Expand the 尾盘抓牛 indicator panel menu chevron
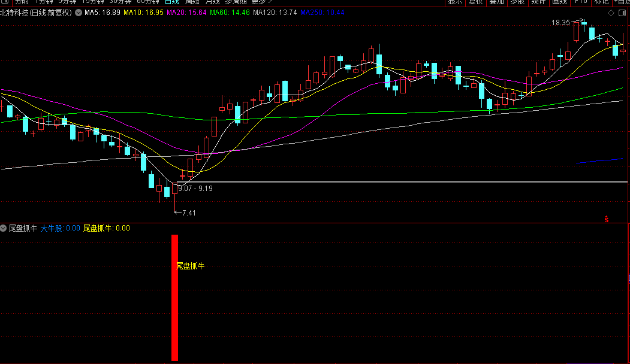The width and height of the screenshot is (630, 364). [x=3, y=228]
